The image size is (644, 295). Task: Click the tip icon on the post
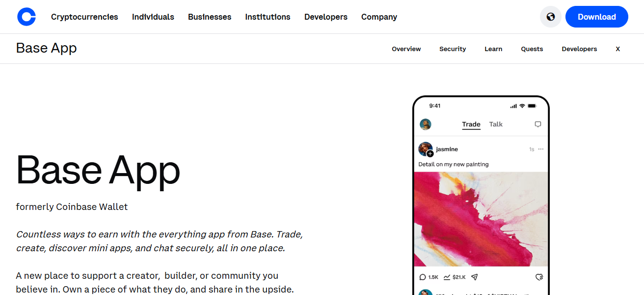click(x=539, y=277)
